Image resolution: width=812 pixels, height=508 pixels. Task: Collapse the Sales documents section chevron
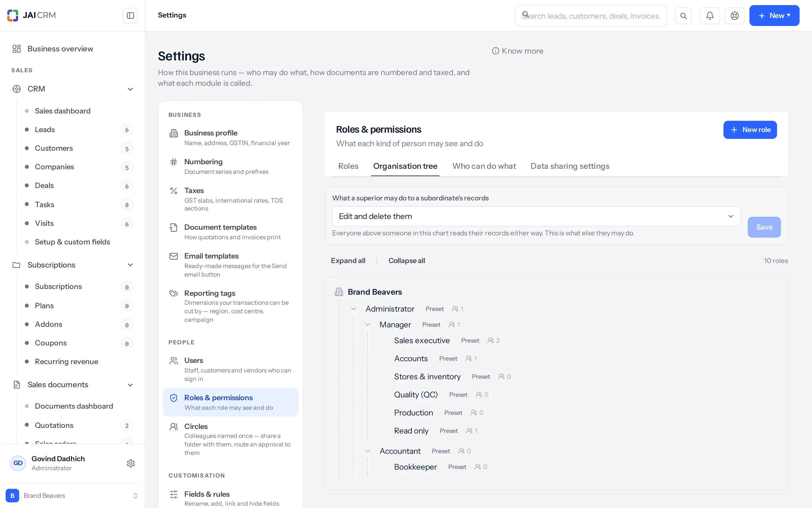130,385
